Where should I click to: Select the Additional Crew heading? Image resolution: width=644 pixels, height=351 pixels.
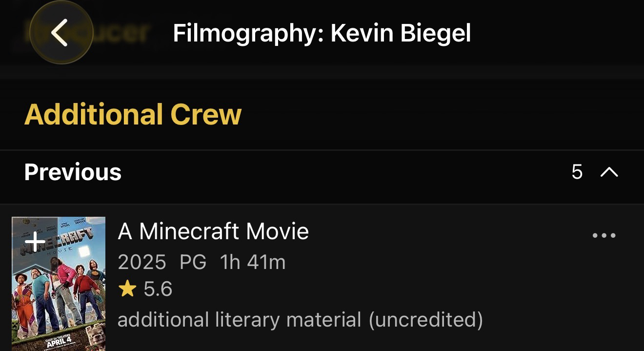point(133,114)
